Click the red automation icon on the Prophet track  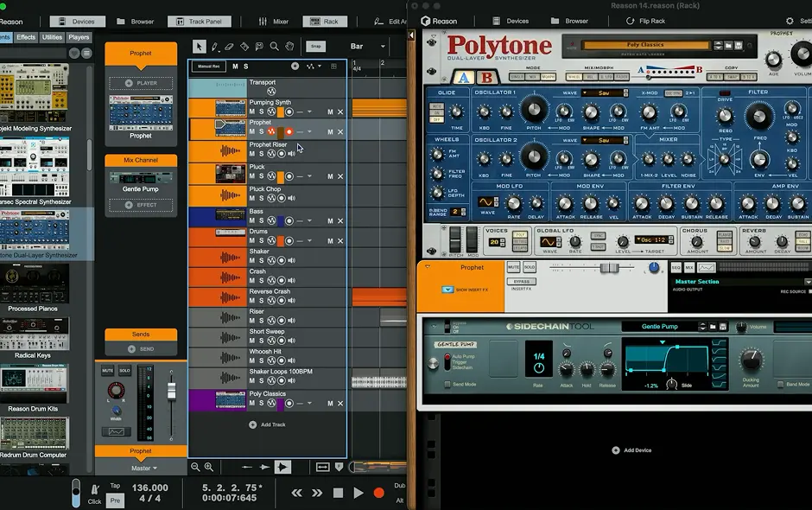tap(271, 131)
